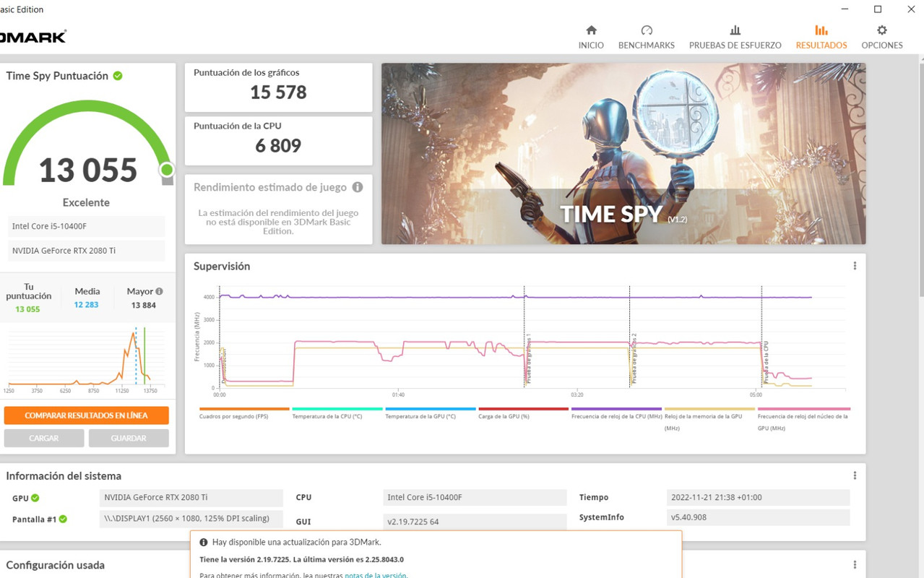
Task: Click the green check beside GPU label
Action: pos(35,498)
